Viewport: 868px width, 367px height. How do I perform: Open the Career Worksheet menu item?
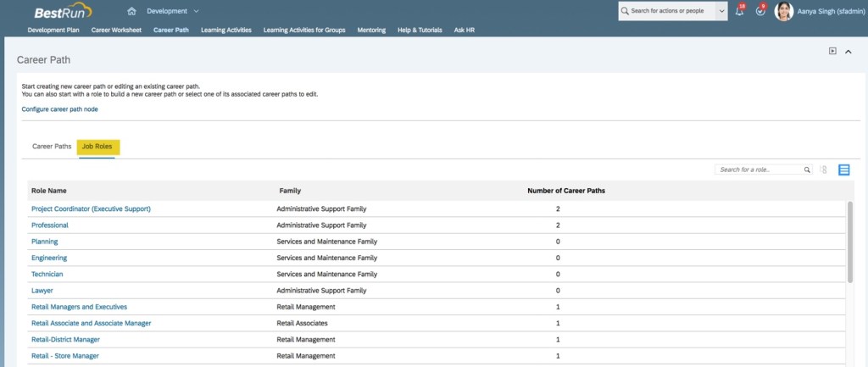pyautogui.click(x=116, y=30)
